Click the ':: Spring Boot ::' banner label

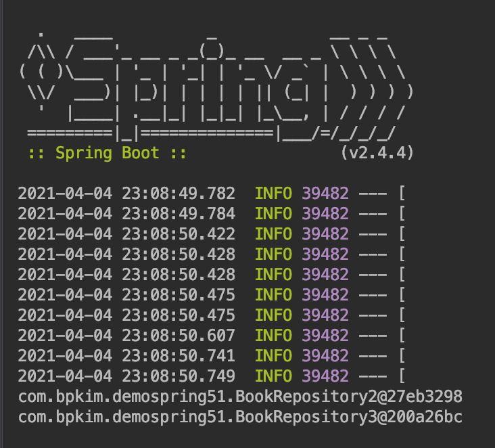[x=108, y=154]
